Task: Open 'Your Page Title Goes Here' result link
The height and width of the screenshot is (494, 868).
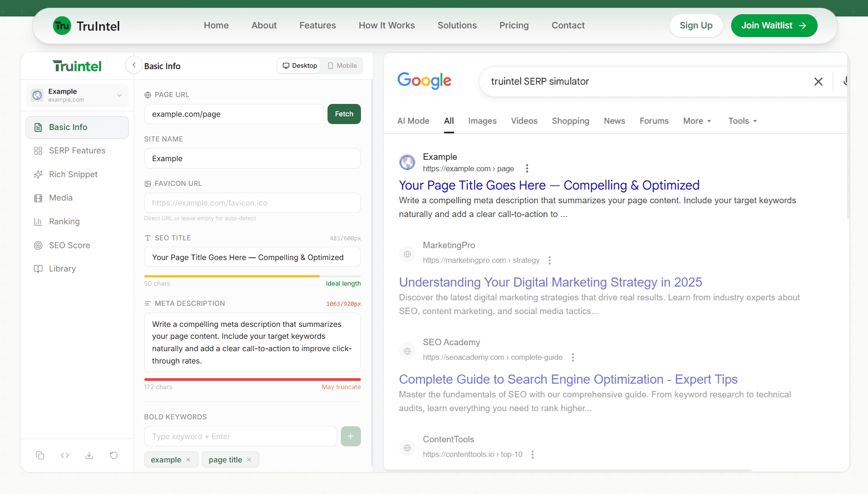Action: tap(549, 185)
